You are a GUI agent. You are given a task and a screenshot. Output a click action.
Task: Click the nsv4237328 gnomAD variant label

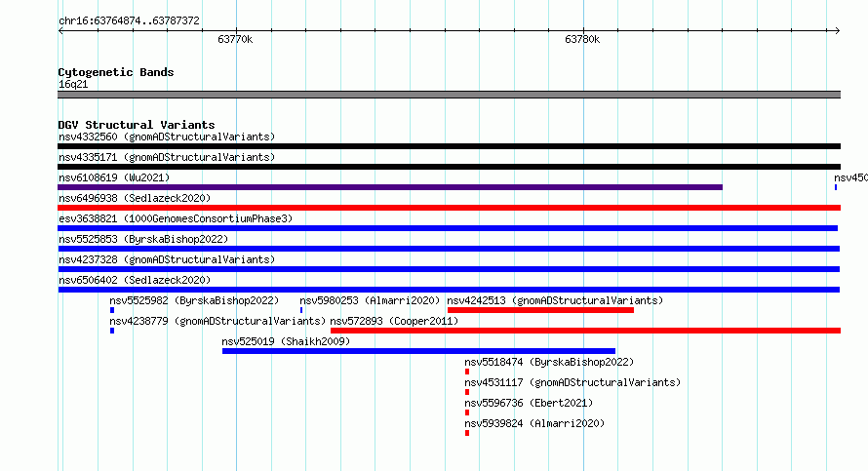[167, 259]
